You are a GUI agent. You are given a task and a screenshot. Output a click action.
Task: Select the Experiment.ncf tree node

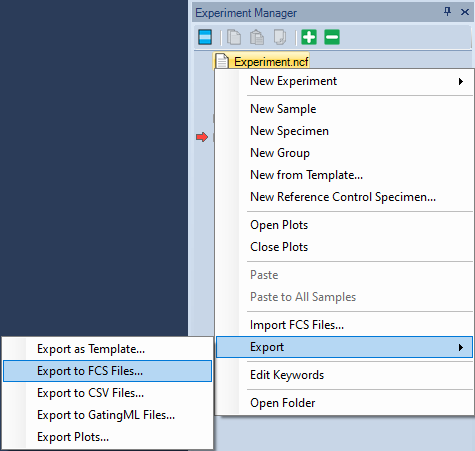pos(261,61)
